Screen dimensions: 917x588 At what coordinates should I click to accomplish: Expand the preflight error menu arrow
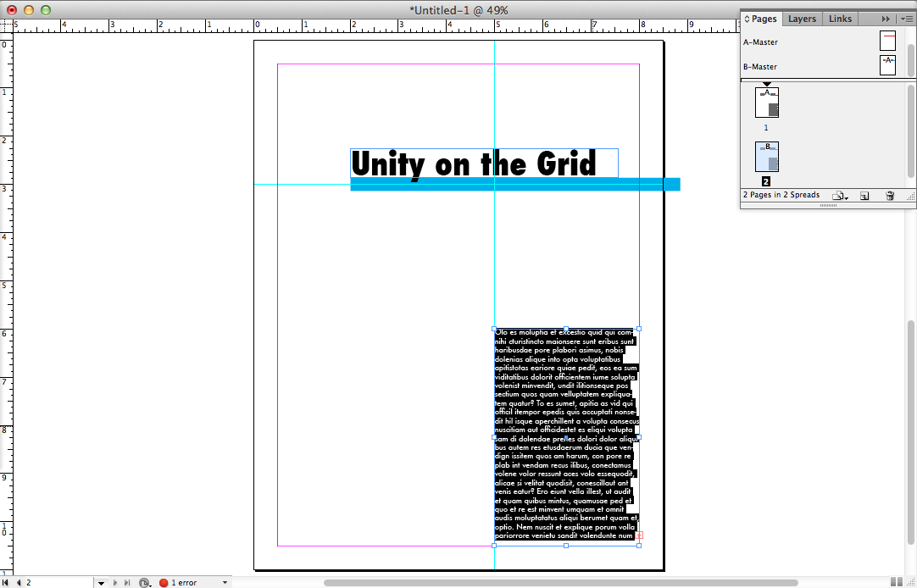[x=225, y=583]
